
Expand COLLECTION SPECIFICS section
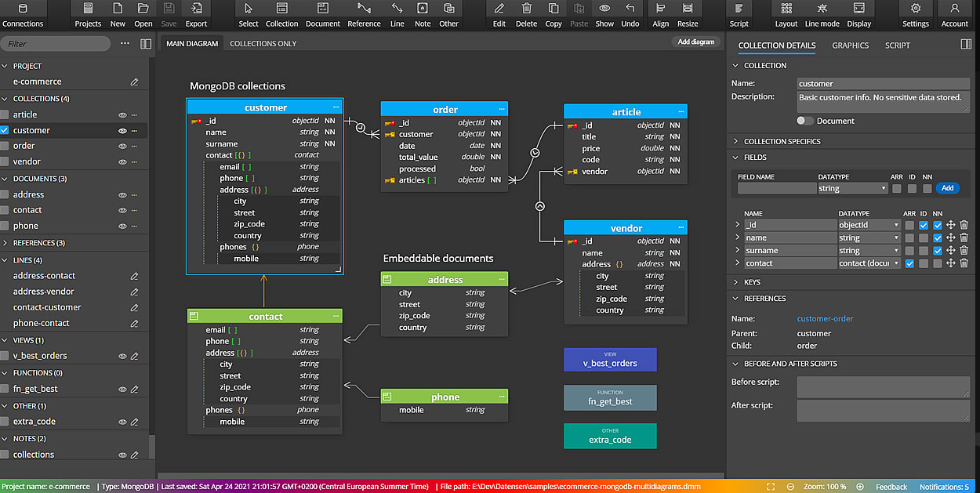click(736, 141)
